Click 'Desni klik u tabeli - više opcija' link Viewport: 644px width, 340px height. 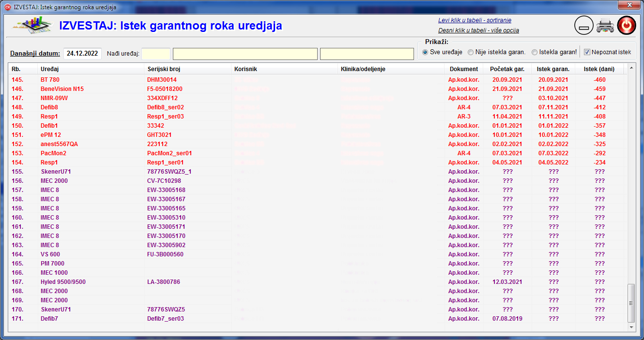478,30
